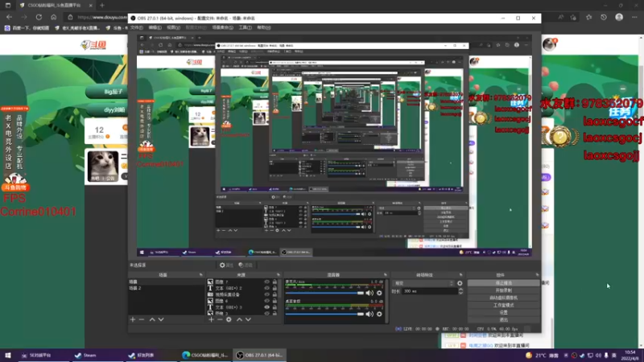644x362 pixels.
Task: Undock the Scene Transitions panel header icon
Action: (460, 274)
